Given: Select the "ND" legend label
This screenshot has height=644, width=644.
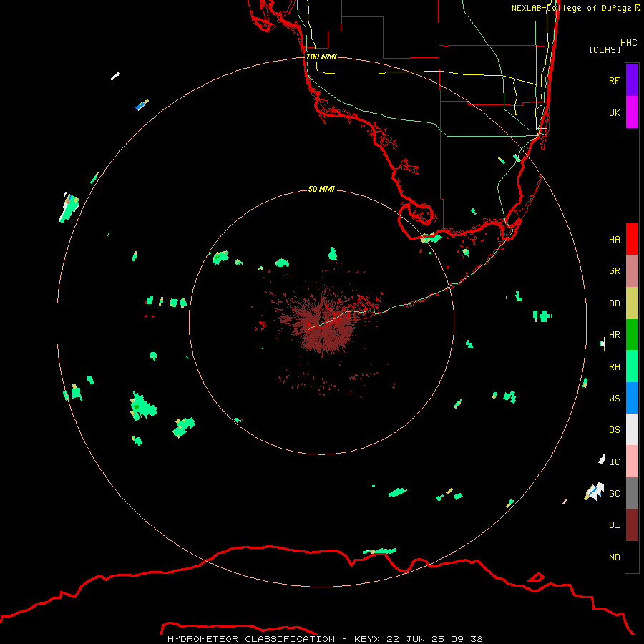Looking at the screenshot, I should (614, 557).
